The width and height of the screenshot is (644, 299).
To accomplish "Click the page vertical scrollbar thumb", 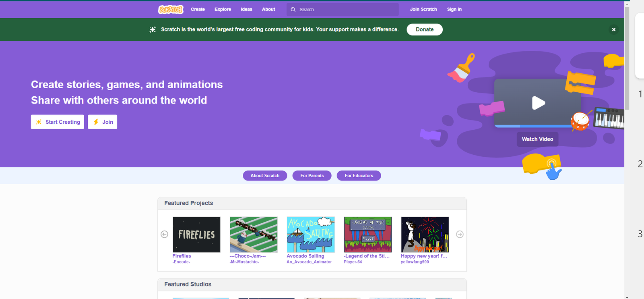I will click(x=627, y=57).
